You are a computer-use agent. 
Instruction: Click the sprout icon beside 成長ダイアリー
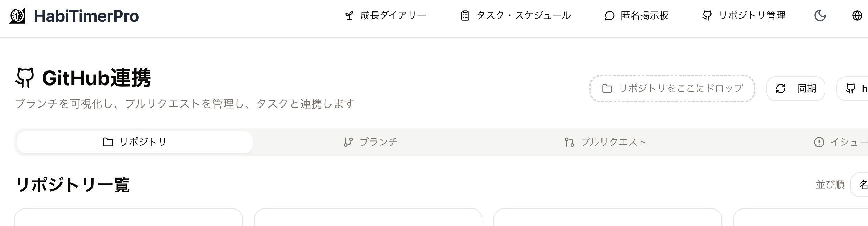click(349, 16)
